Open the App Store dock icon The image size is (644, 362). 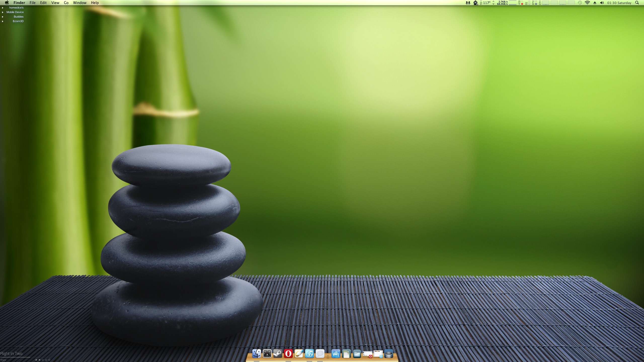coord(336,354)
